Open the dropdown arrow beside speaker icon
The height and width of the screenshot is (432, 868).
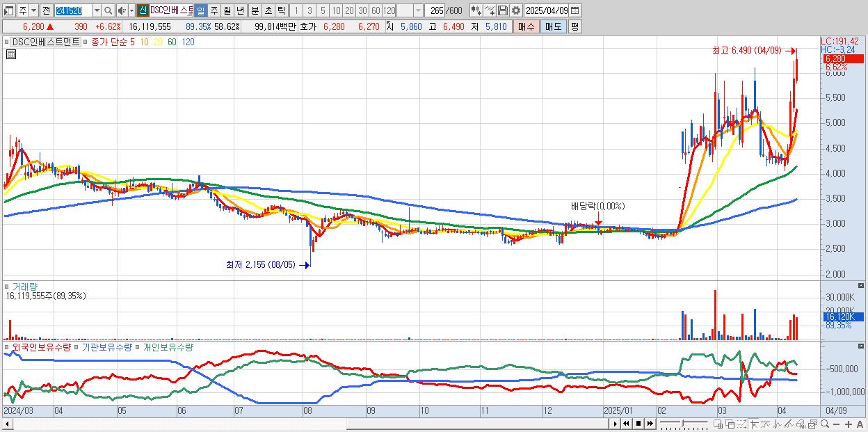click(131, 10)
